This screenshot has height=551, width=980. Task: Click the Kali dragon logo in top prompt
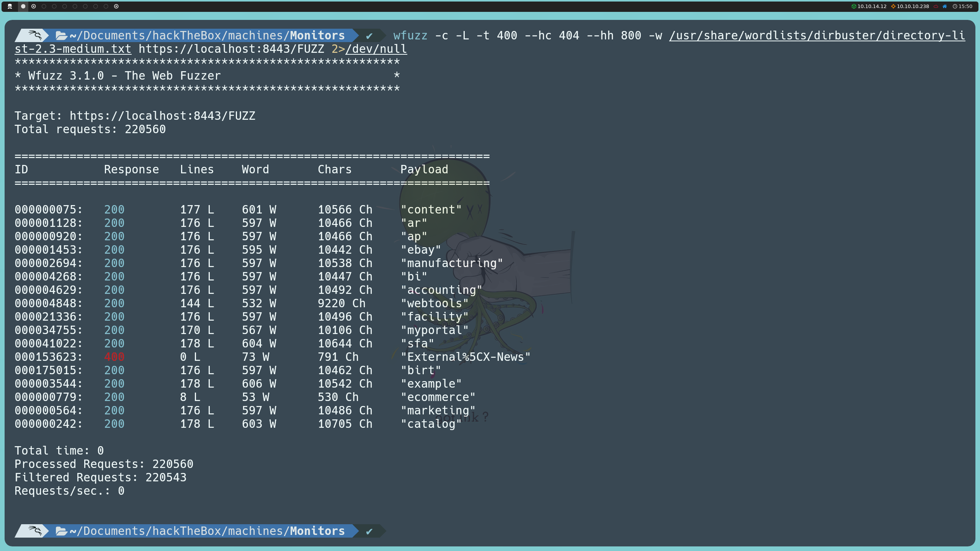(34, 35)
